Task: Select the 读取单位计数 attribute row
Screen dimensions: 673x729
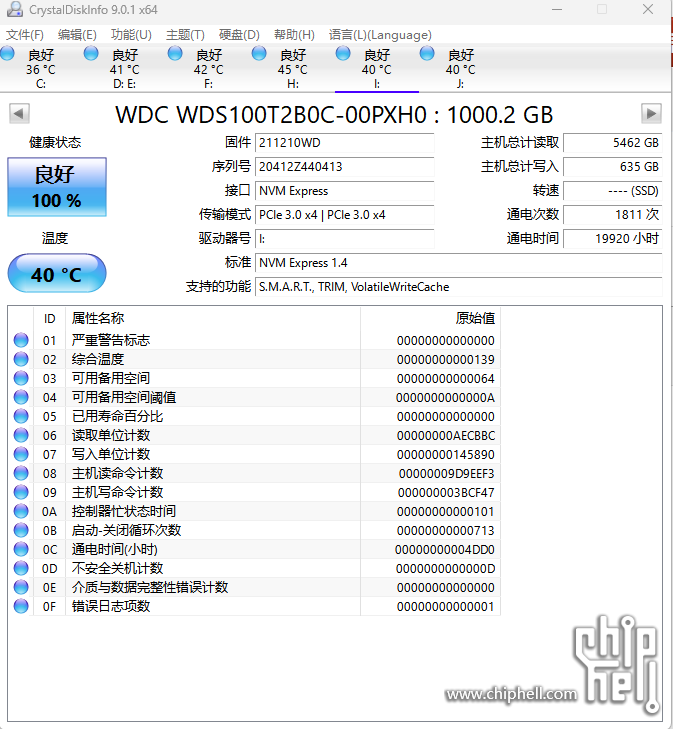Action: pyautogui.click(x=254, y=435)
